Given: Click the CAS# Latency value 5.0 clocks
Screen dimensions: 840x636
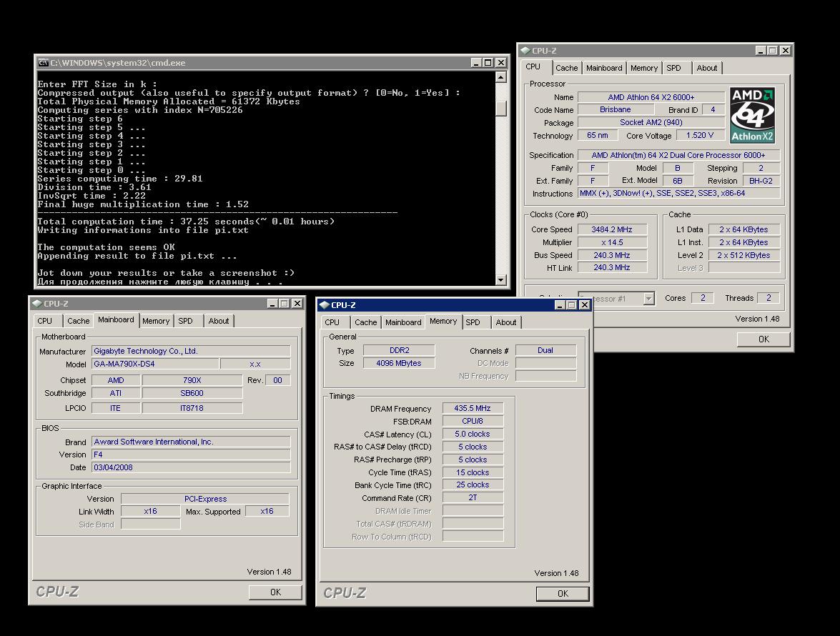Looking at the screenshot, I should click(x=473, y=434).
